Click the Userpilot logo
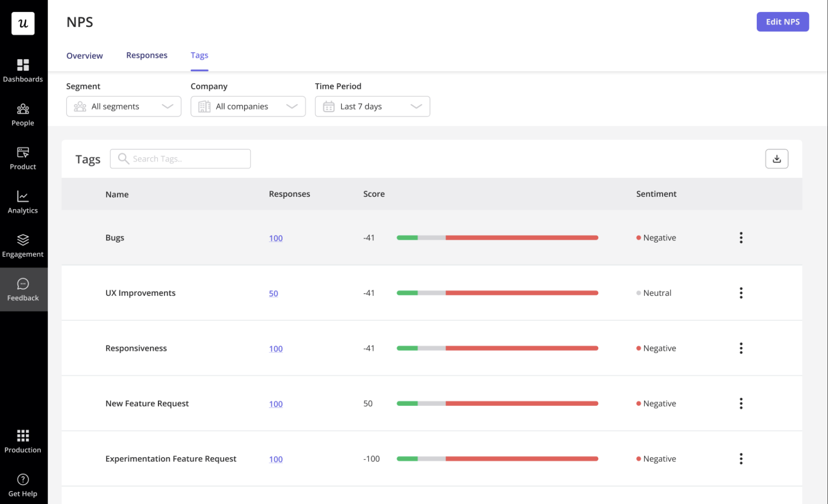 point(23,23)
